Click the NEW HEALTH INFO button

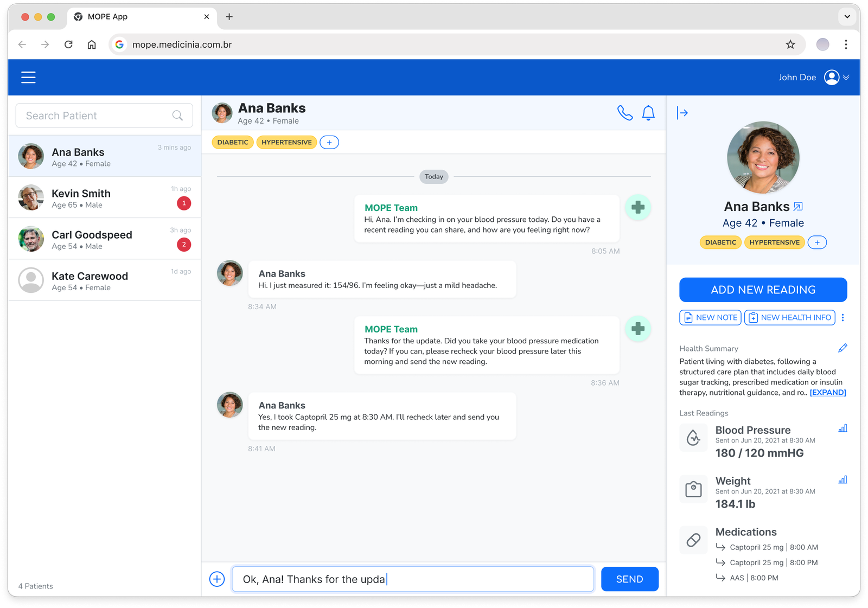tap(790, 317)
